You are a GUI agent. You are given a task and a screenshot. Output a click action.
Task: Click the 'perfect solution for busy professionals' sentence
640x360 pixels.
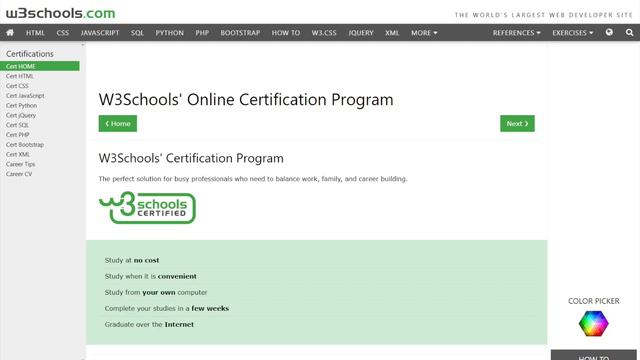pyautogui.click(x=253, y=179)
